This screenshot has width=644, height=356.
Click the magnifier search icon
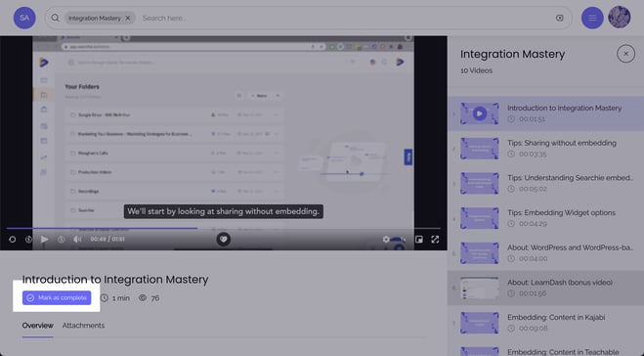point(55,18)
